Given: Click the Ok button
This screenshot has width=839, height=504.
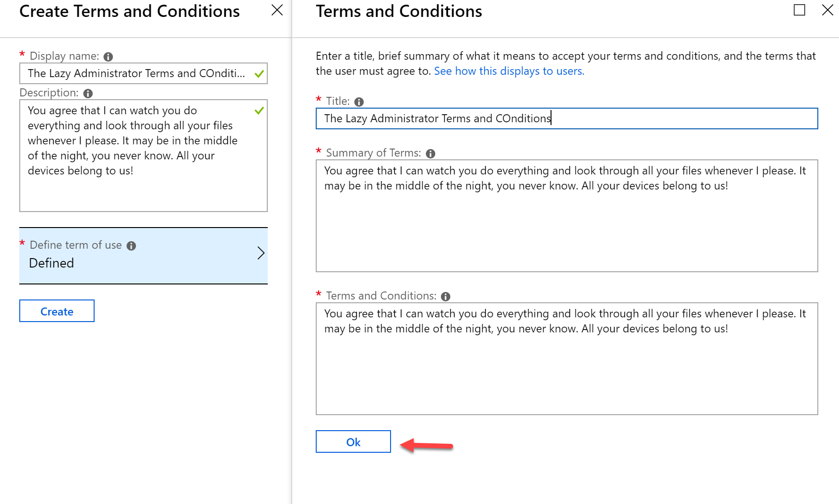Looking at the screenshot, I should point(353,441).
